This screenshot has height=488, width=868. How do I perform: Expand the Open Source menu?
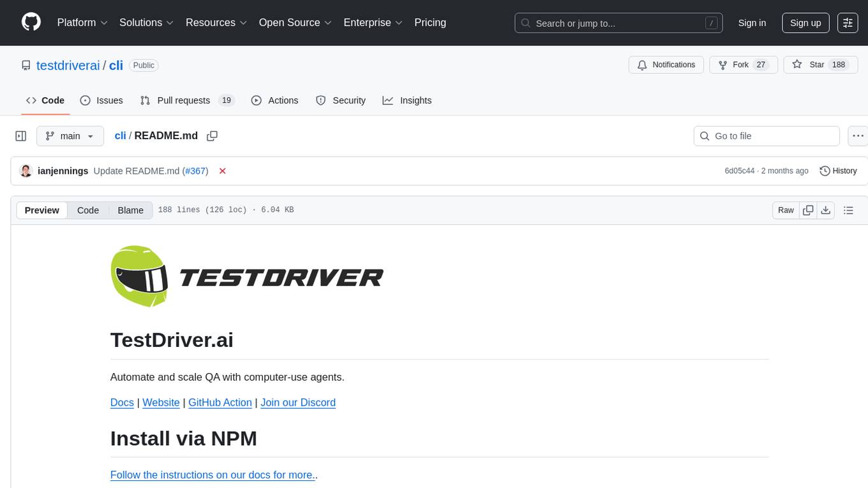pos(296,22)
